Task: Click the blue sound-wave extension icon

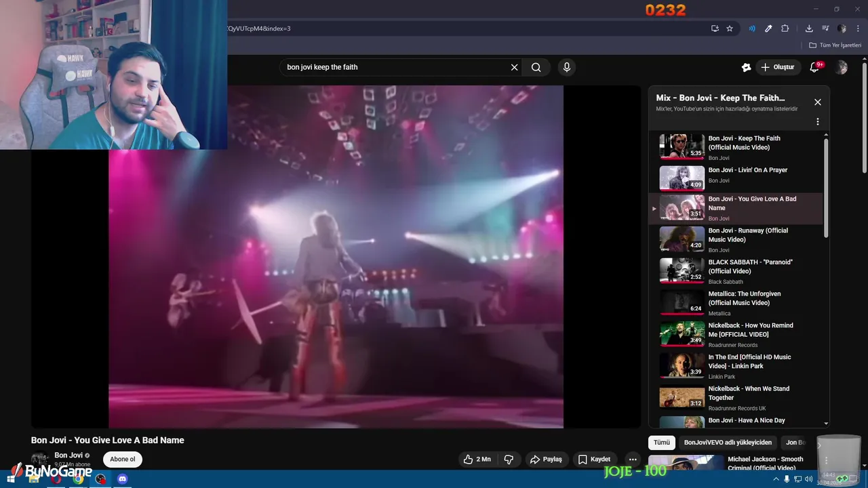Action: pyautogui.click(x=752, y=28)
